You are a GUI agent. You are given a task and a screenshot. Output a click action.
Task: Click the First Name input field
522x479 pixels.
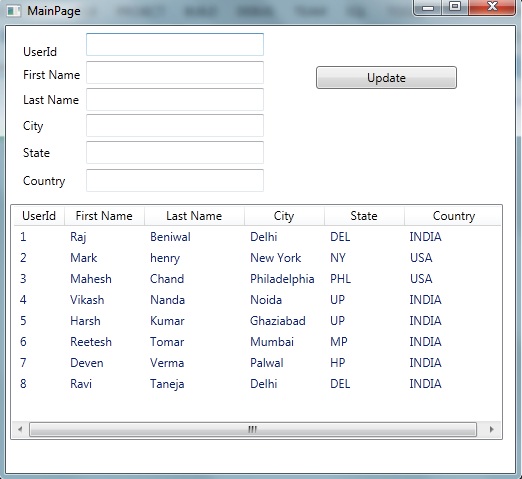(x=175, y=72)
